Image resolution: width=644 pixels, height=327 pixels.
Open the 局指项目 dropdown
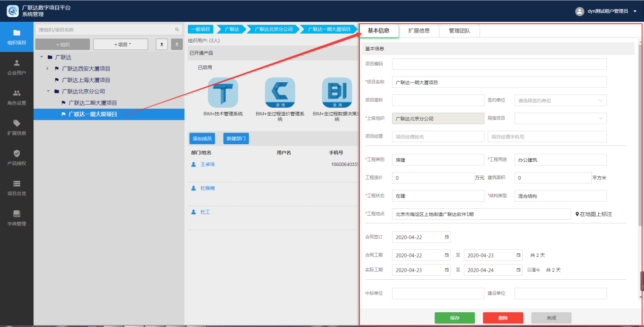[x=560, y=118]
